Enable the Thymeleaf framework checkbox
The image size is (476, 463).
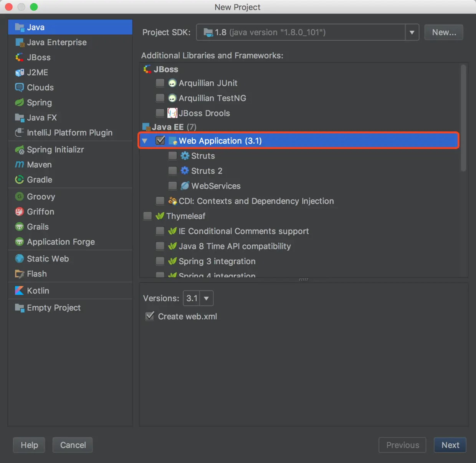coord(147,216)
